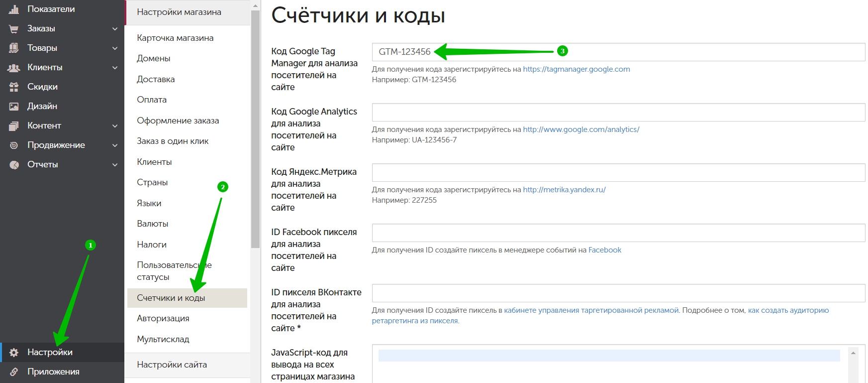Click the Показатели bar chart icon
Screen dimensions: 868x383
[14, 9]
